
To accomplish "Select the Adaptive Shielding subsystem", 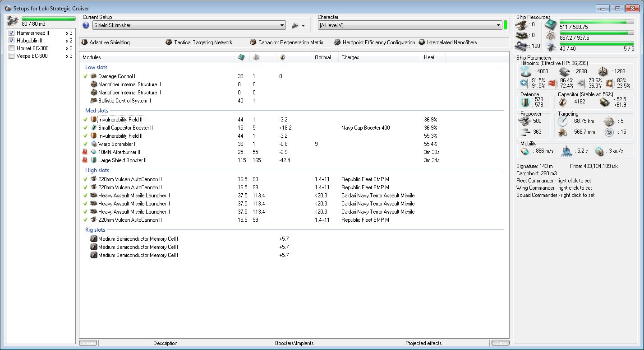I will click(x=106, y=42).
